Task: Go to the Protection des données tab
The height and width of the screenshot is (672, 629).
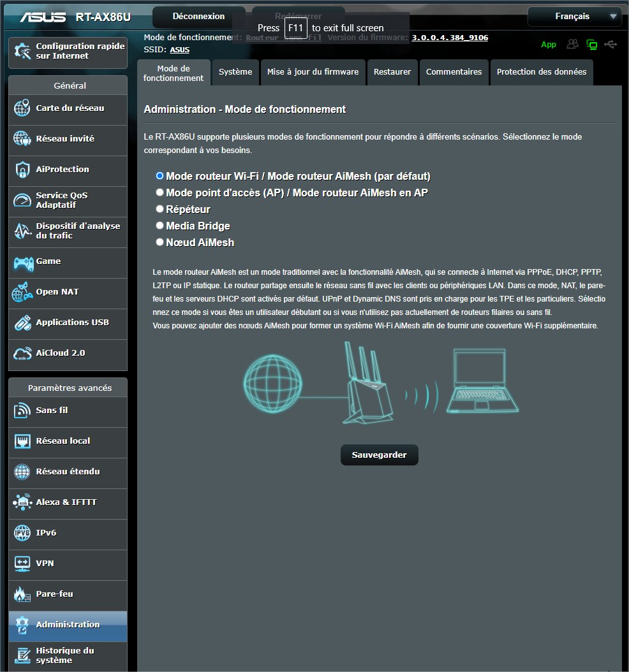Action: (541, 72)
